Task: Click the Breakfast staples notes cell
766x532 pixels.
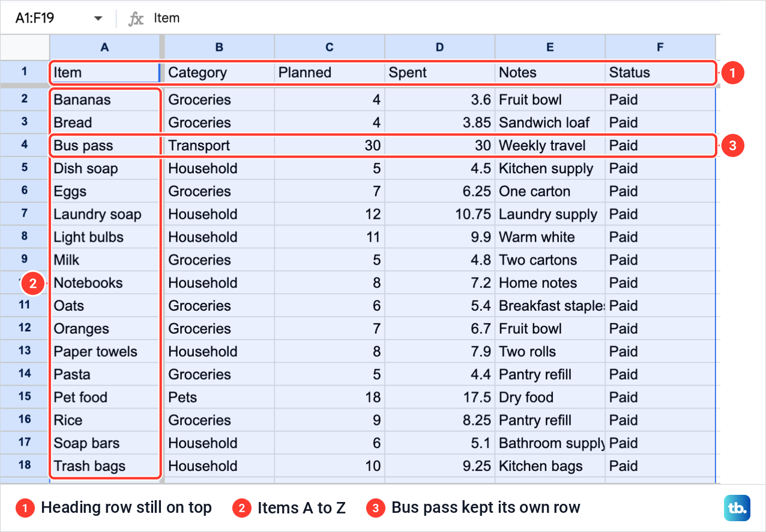Action: click(x=550, y=305)
